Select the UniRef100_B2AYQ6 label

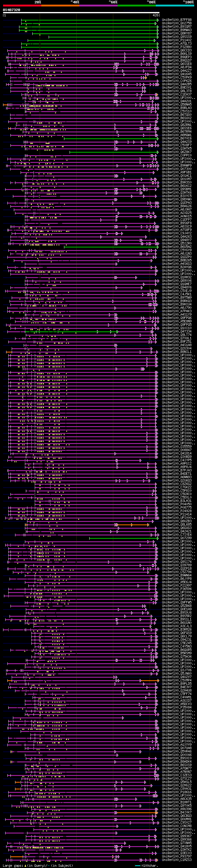click(x=177, y=267)
